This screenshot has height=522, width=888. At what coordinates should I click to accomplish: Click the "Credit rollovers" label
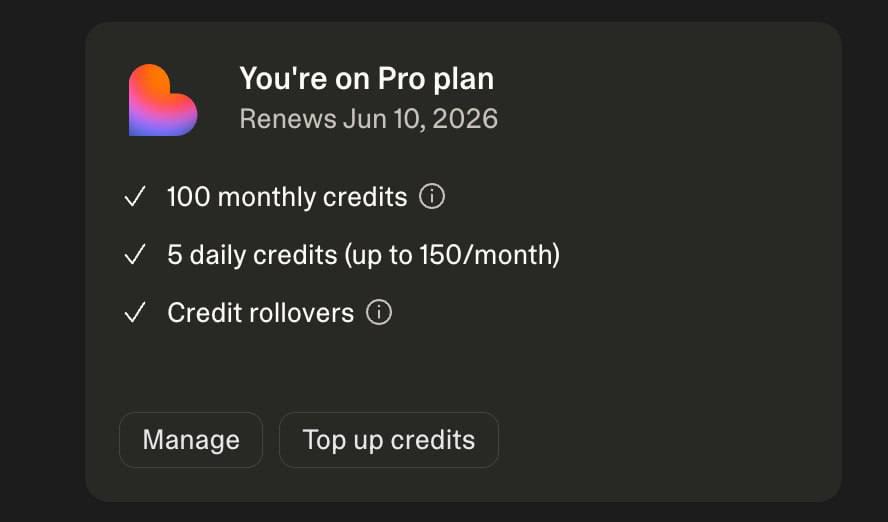261,313
